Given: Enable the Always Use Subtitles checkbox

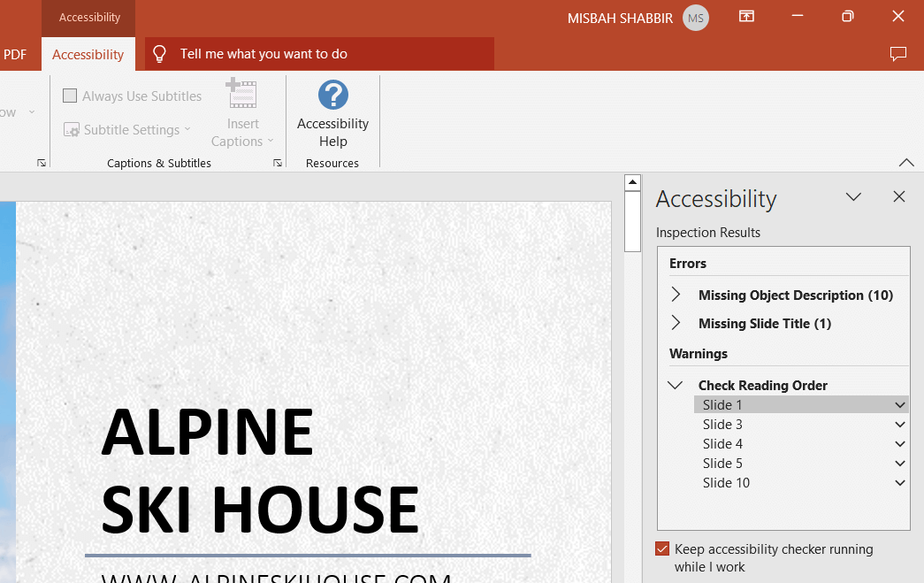Looking at the screenshot, I should [x=70, y=96].
